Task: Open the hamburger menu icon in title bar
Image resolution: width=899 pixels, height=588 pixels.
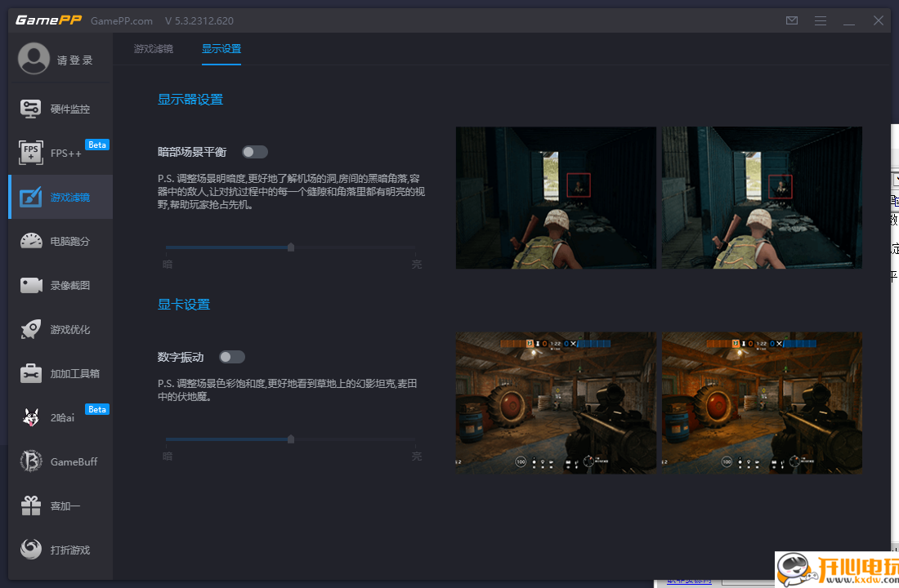Action: coord(821,20)
